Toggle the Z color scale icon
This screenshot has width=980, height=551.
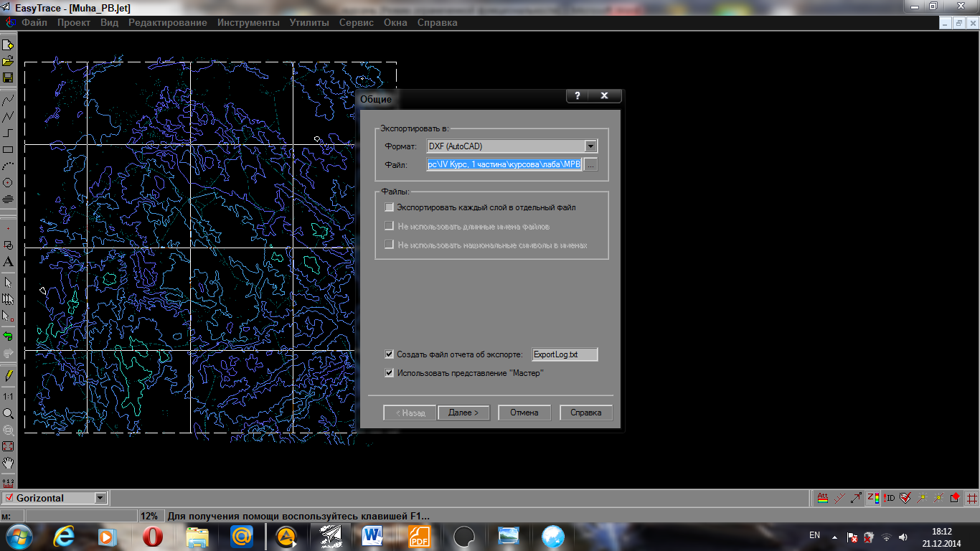click(x=873, y=497)
